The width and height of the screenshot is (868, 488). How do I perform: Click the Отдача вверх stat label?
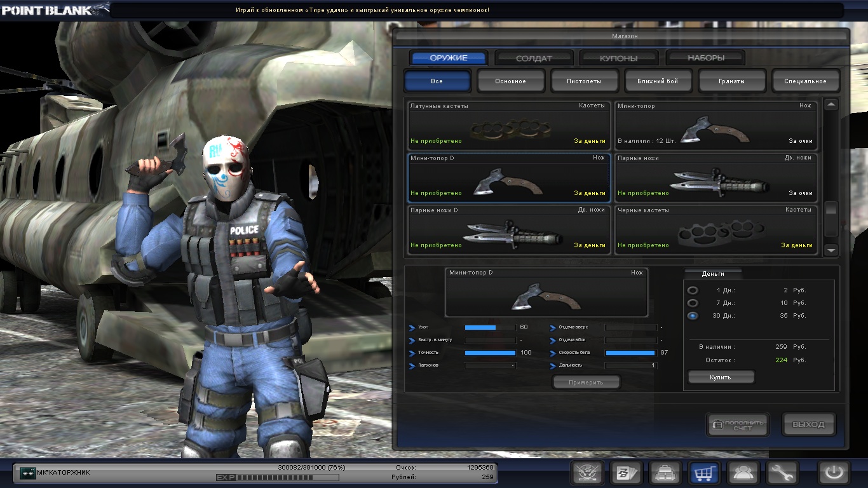[x=573, y=327]
